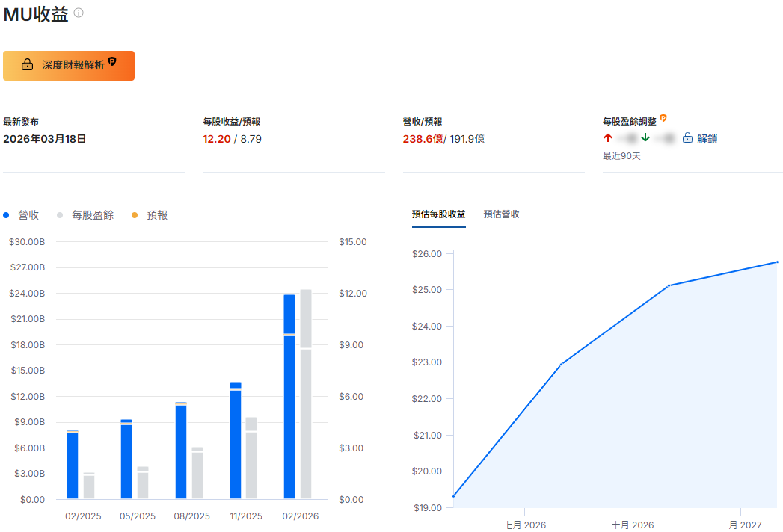Viewport: 783px width, 532px height.
Task: Click the blue revenue bar for 08/2025
Action: click(x=181, y=450)
